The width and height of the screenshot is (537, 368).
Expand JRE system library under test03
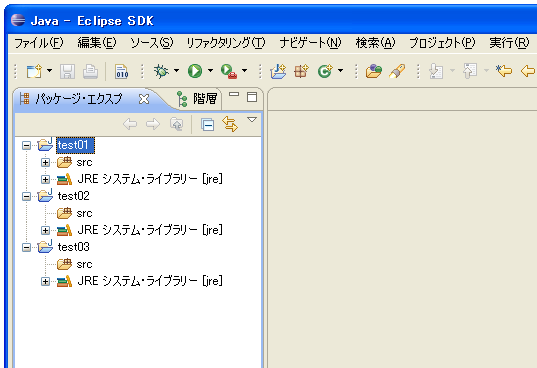click(x=45, y=281)
